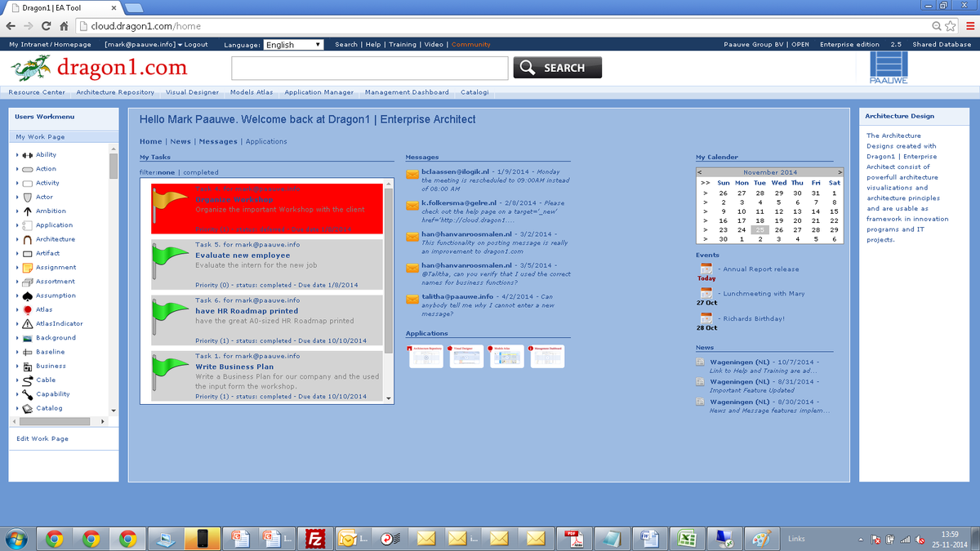Open the Management Dashboard application thumbnail

pyautogui.click(x=547, y=356)
